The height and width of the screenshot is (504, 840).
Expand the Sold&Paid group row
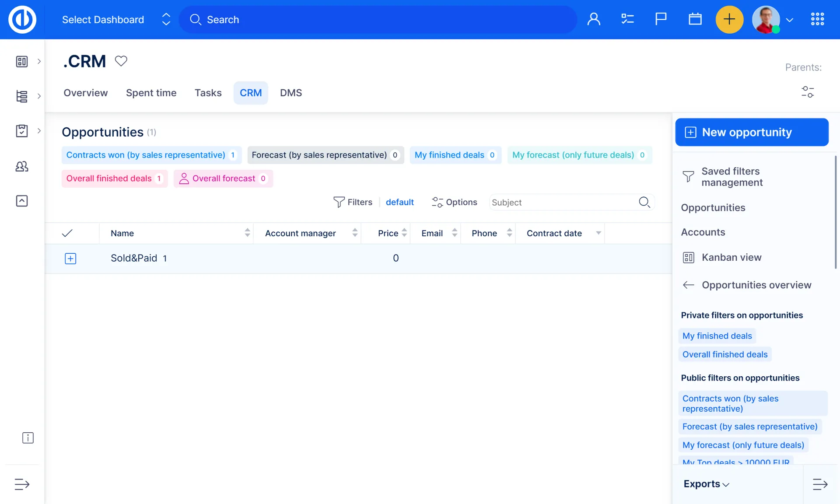[70, 259]
